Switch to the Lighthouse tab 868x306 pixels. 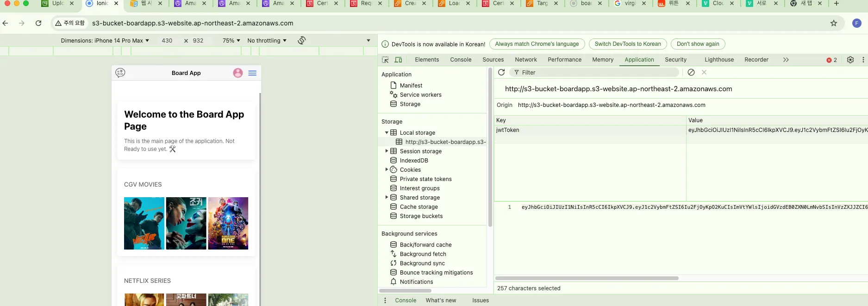coord(719,60)
